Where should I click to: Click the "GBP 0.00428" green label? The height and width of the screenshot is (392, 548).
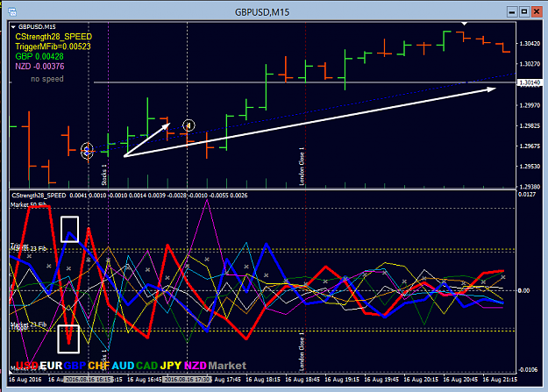click(39, 56)
